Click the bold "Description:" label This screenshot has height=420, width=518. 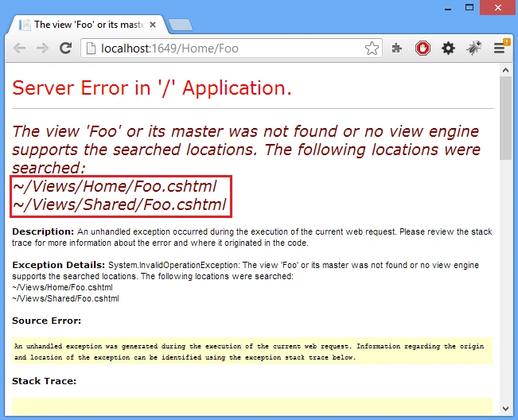(43, 231)
